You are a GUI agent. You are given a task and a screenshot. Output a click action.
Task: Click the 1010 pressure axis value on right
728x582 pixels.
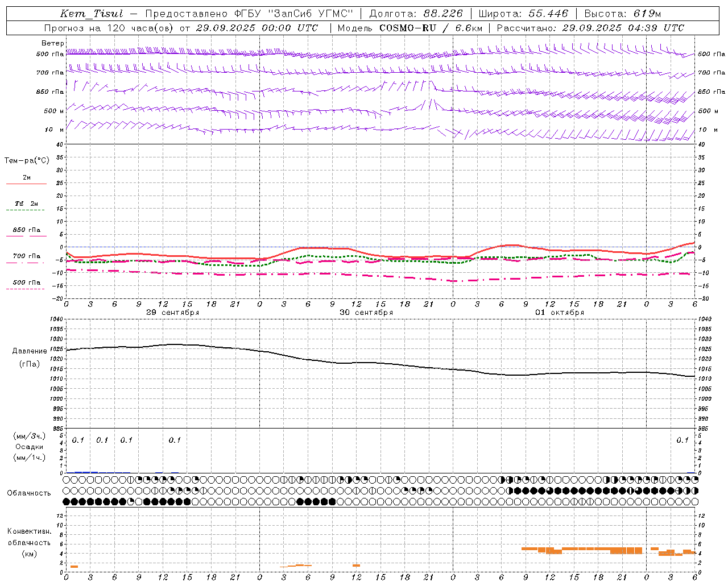[705, 379]
